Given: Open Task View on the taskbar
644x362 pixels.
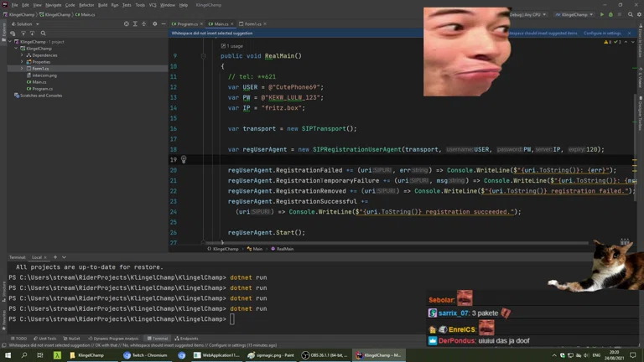Looking at the screenshot, I should (x=40, y=355).
